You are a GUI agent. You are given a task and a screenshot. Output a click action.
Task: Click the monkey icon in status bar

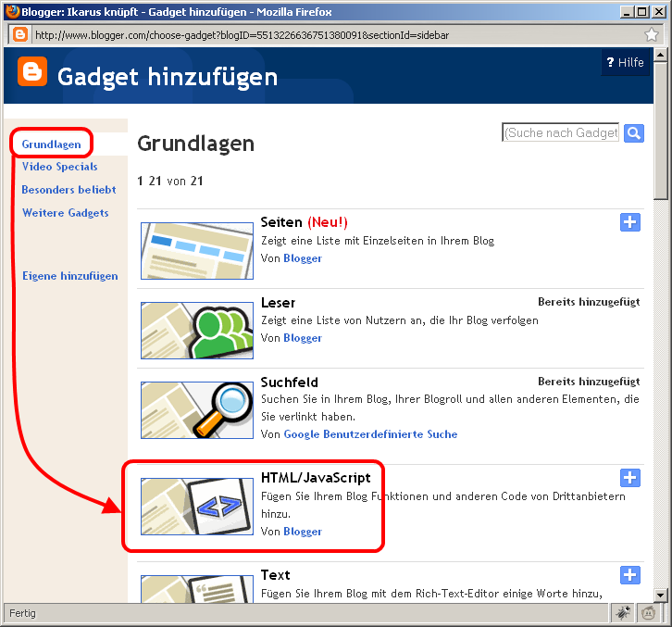tap(649, 613)
